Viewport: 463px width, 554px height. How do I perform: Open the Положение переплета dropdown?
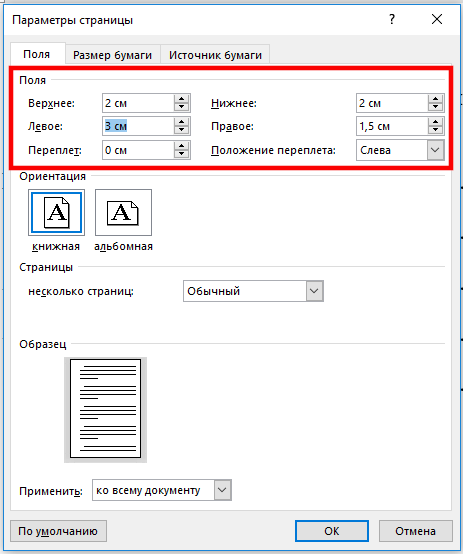pyautogui.click(x=435, y=150)
